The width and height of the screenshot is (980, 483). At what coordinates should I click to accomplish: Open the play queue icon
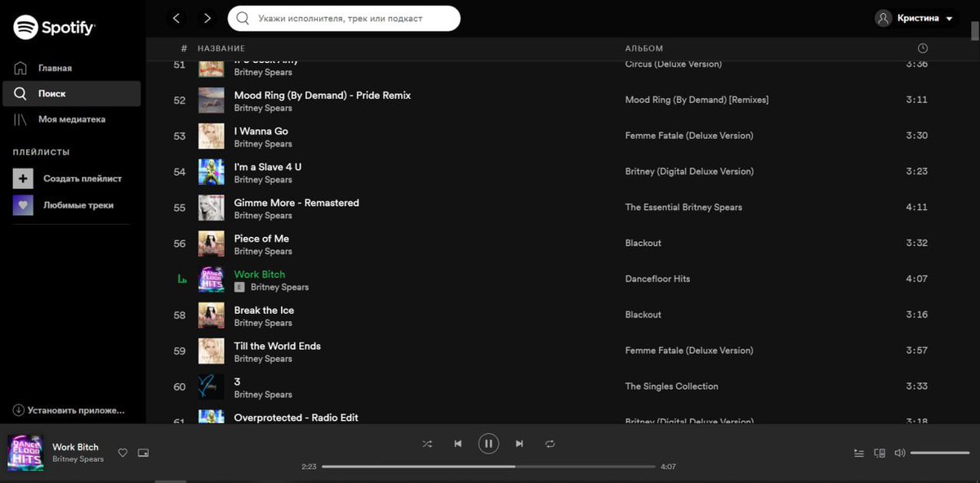point(859,453)
